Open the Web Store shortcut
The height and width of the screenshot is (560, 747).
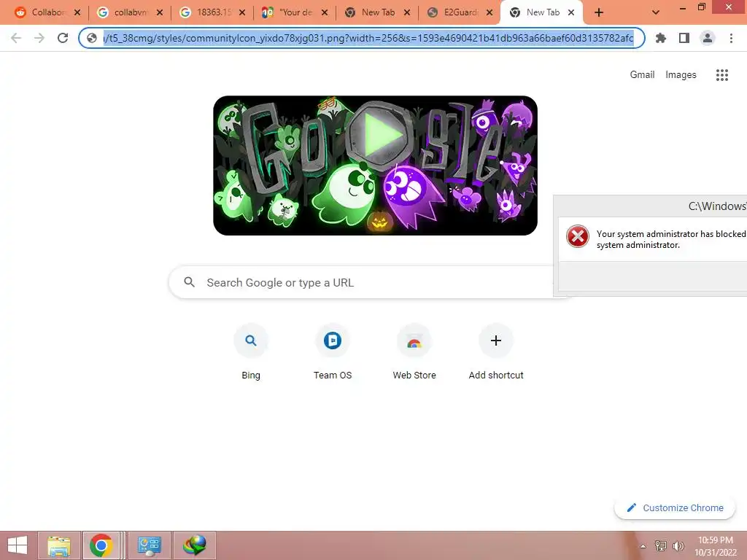click(414, 352)
